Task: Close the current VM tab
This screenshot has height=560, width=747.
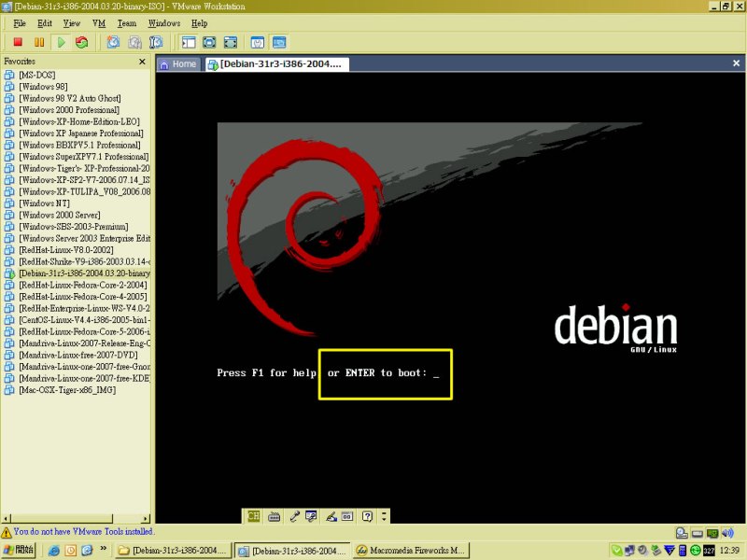Action: click(736, 63)
